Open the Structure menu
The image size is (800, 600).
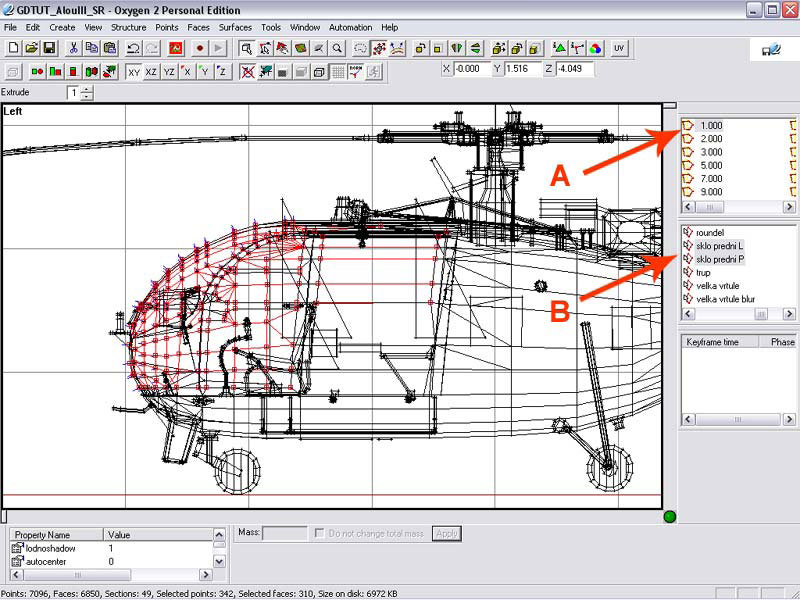point(128,27)
